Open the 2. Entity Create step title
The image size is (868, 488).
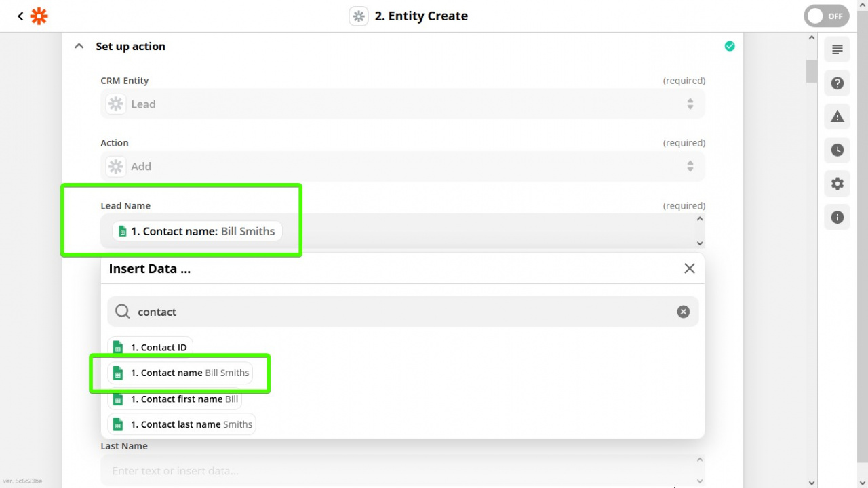point(421,16)
